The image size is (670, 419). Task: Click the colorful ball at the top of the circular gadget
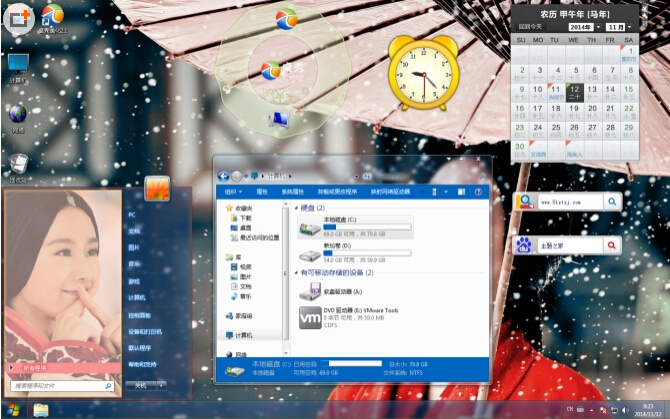tap(286, 19)
